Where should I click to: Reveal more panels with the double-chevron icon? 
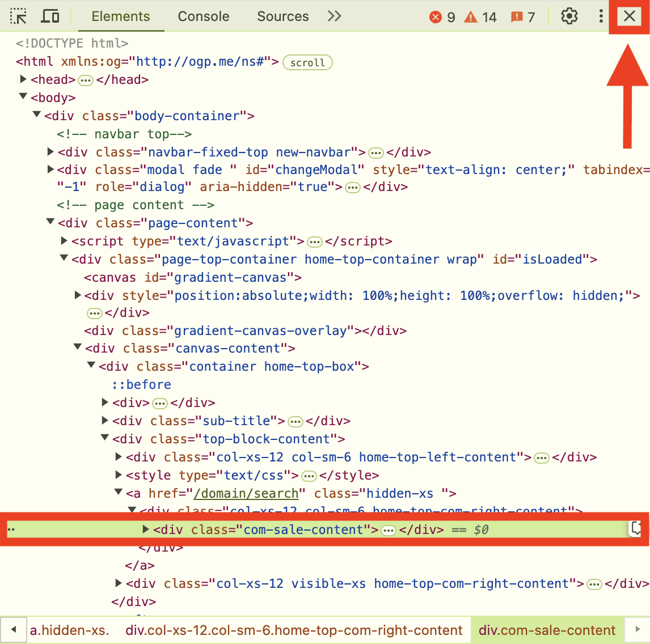[334, 16]
